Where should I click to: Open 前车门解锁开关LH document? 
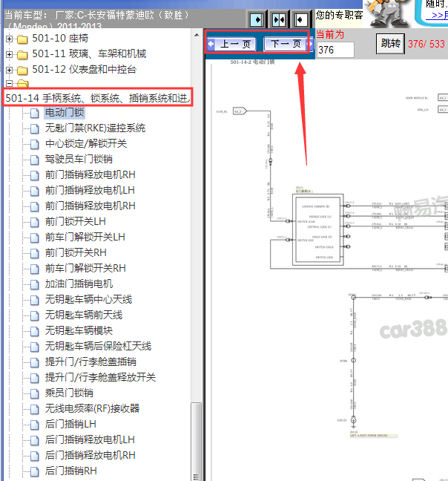(x=85, y=237)
